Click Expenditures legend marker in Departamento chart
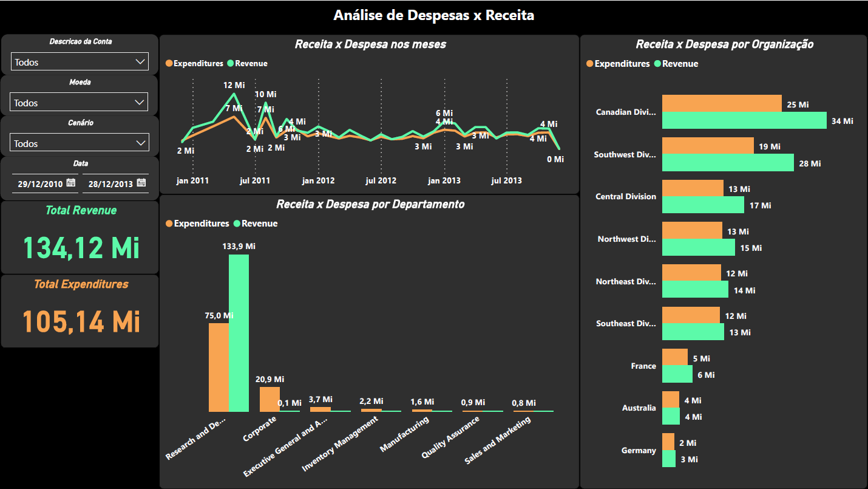The height and width of the screenshot is (489, 868). click(x=169, y=224)
